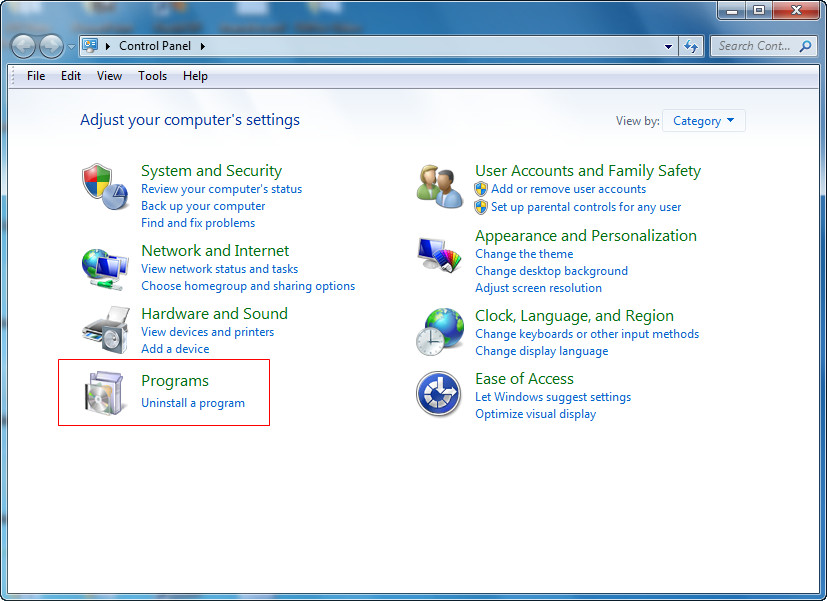Image resolution: width=827 pixels, height=601 pixels.
Task: Open System and Security heading link
Action: pos(211,171)
